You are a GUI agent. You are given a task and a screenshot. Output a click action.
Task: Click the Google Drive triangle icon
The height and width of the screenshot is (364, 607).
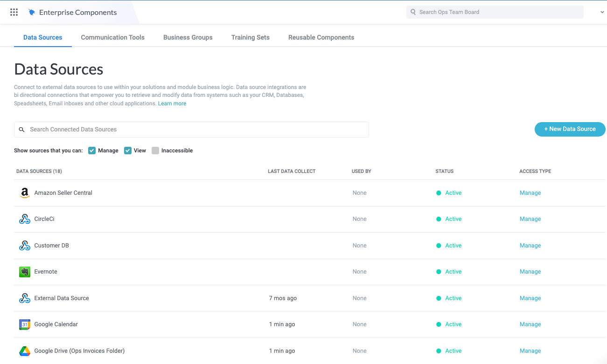[25, 351]
